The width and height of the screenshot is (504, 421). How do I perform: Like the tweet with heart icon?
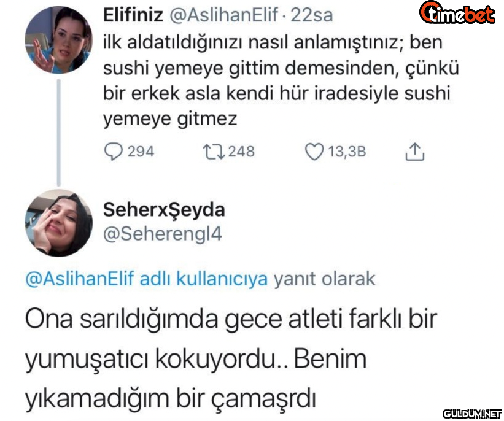[x=314, y=152]
